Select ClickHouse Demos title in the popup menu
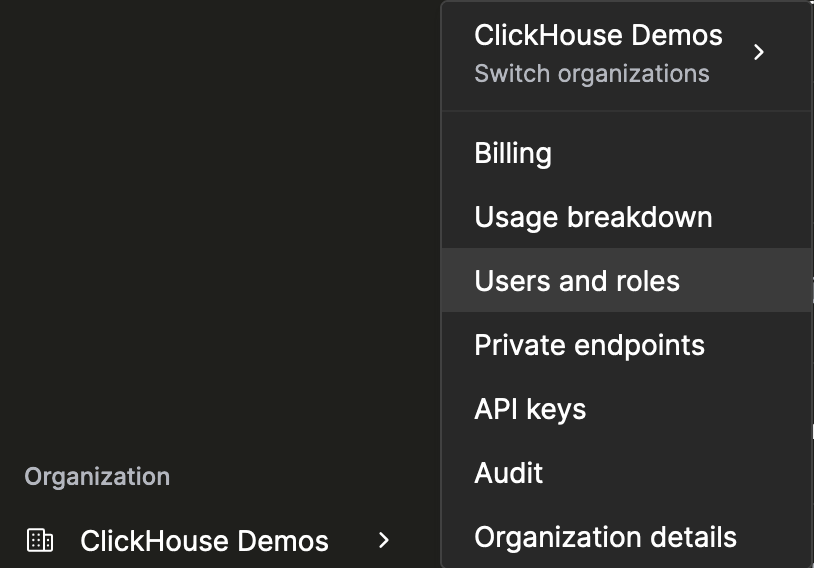 tap(598, 35)
